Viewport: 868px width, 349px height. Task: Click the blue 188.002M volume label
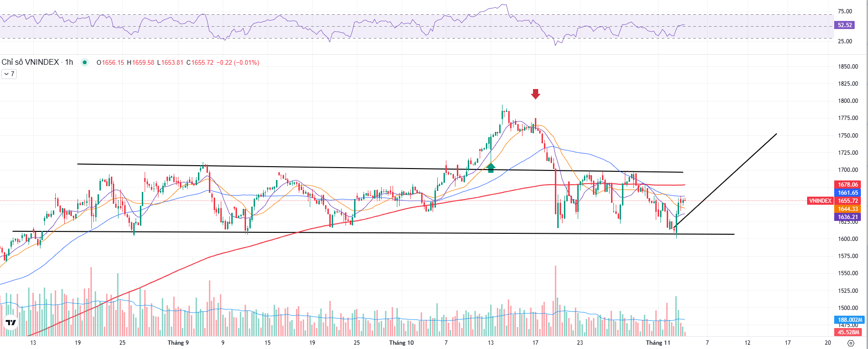click(849, 320)
